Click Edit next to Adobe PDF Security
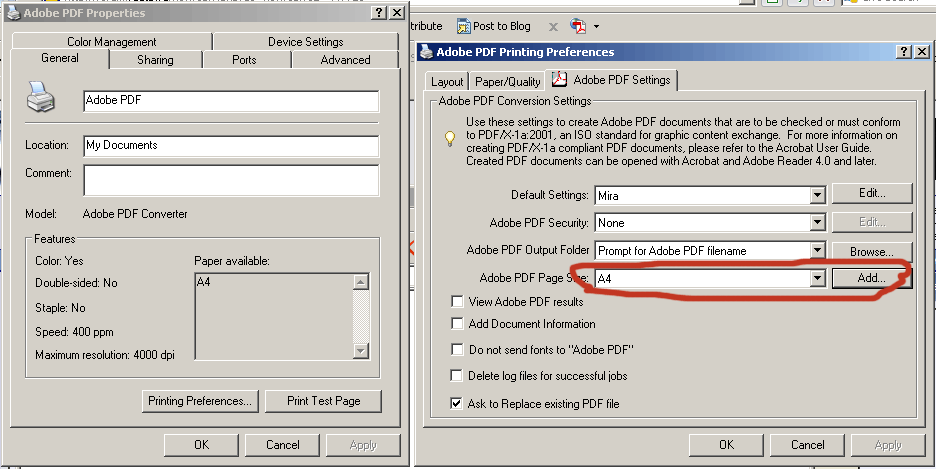This screenshot has width=936, height=469. 872,222
